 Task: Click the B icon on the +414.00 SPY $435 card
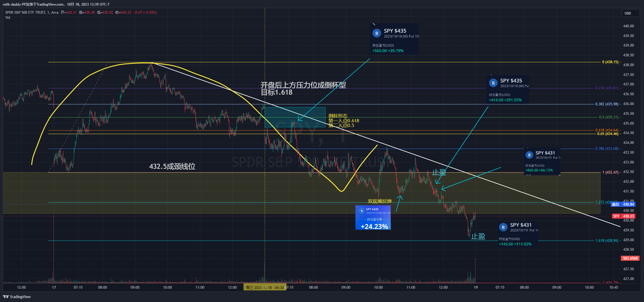[493, 83]
